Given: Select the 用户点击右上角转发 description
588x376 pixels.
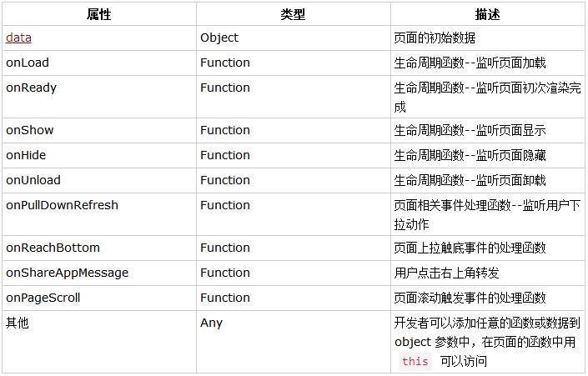Looking at the screenshot, I should click(x=446, y=273).
